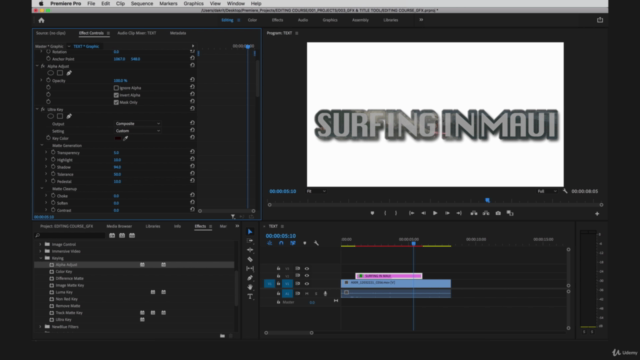Open timeline display settings wrench
This screenshot has width=640, height=360.
click(x=316, y=243)
